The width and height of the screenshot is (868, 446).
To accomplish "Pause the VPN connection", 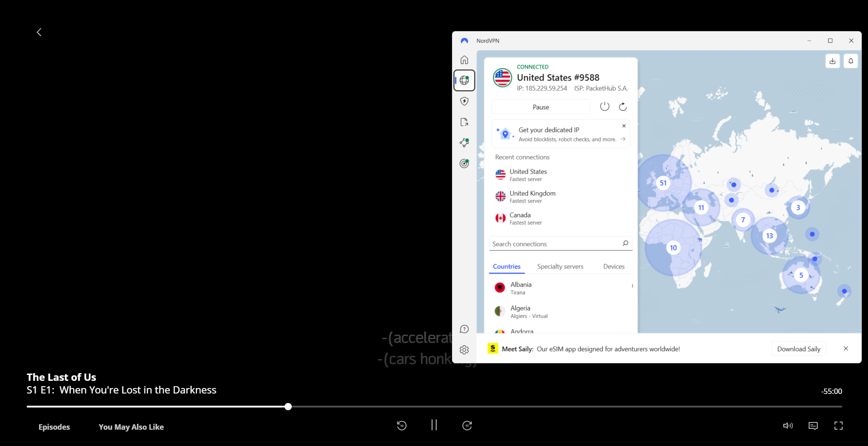I will coord(541,107).
